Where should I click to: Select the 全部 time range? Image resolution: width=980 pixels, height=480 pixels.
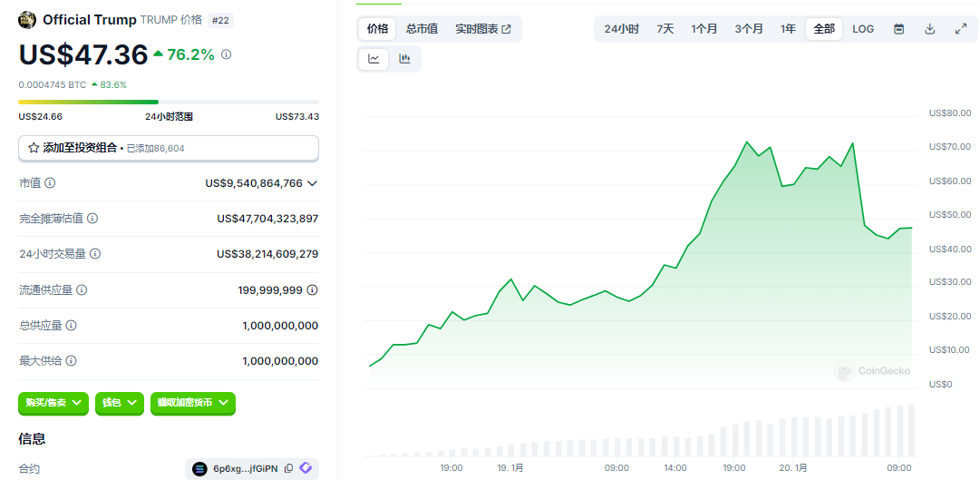click(x=824, y=29)
